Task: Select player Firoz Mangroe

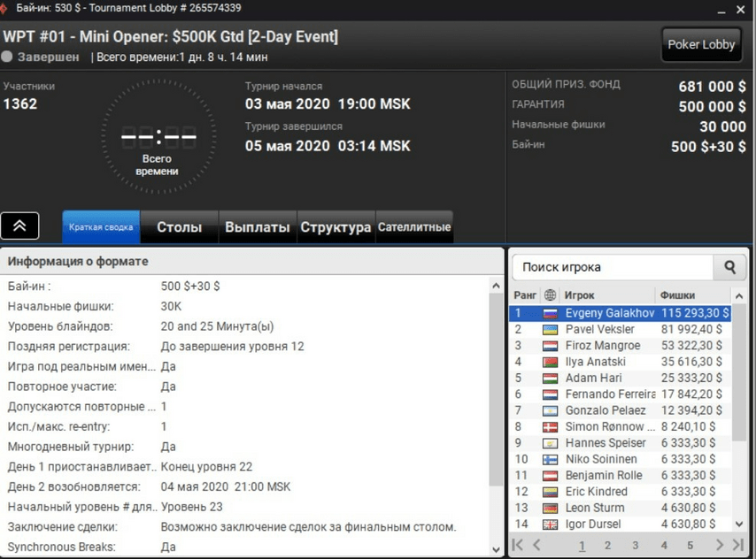Action: point(620,346)
